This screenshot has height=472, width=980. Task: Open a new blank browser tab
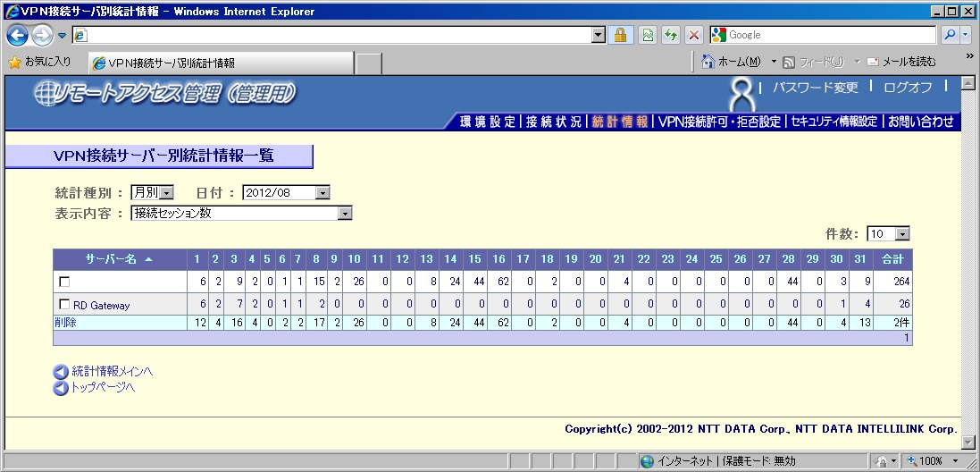pyautogui.click(x=368, y=63)
